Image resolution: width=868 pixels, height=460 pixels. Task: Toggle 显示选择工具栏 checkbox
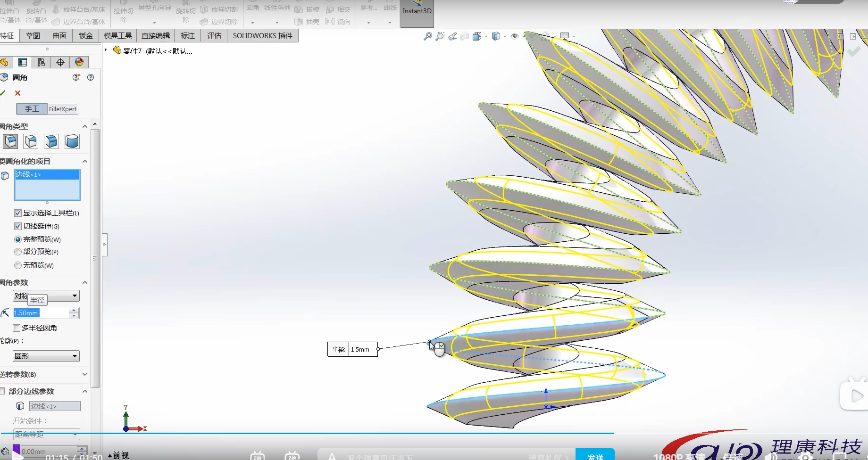coord(18,213)
